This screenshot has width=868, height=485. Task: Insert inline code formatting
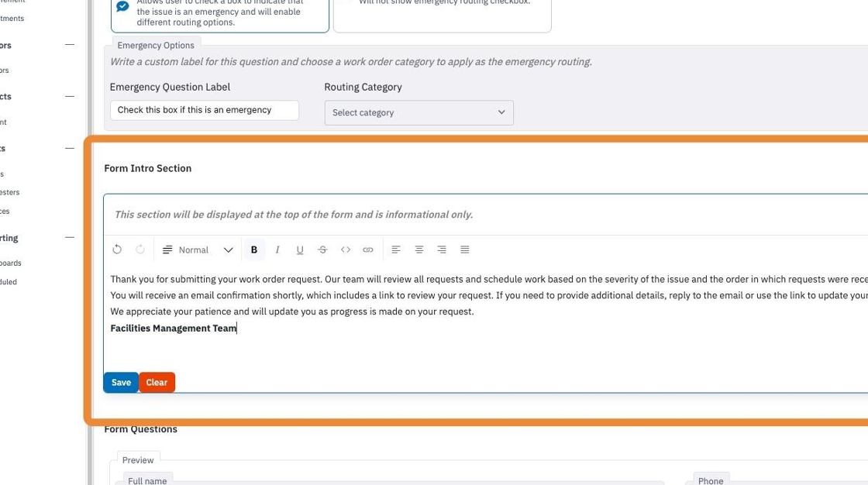coord(346,249)
